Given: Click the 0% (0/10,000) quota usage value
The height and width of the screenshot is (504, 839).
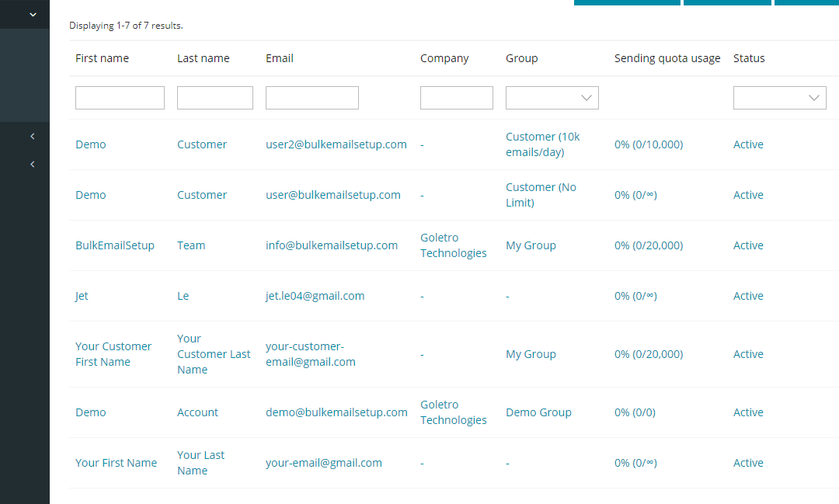Looking at the screenshot, I should (x=648, y=144).
